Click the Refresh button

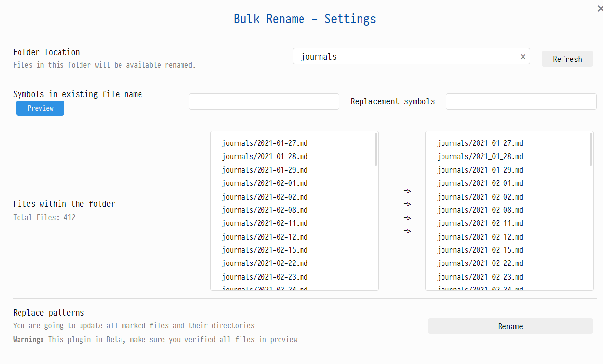pyautogui.click(x=567, y=59)
